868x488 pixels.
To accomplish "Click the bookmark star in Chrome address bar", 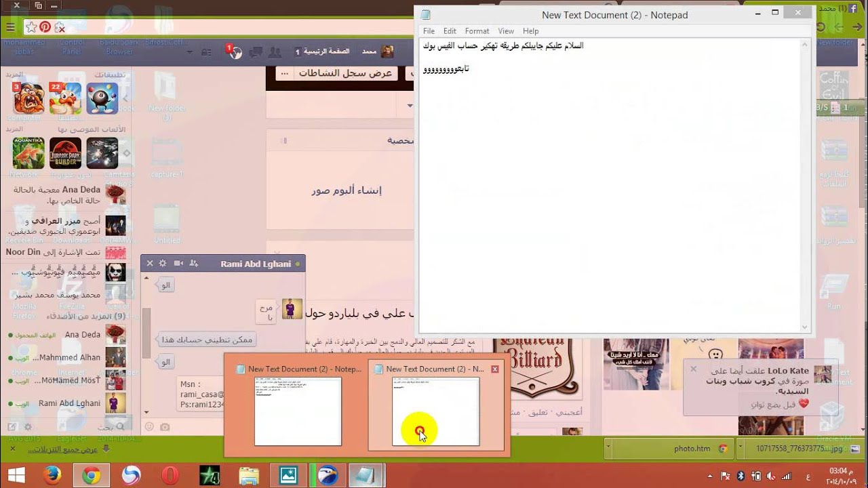I will [x=31, y=27].
